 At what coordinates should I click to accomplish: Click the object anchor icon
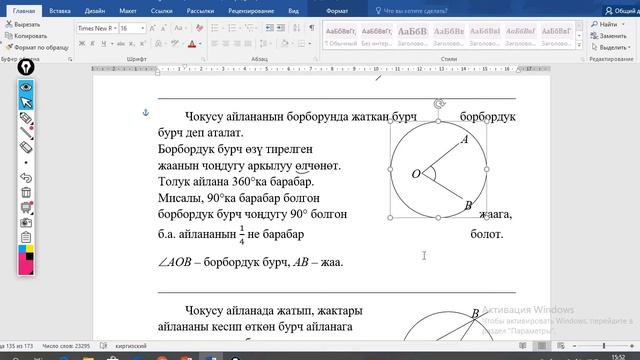click(146, 112)
